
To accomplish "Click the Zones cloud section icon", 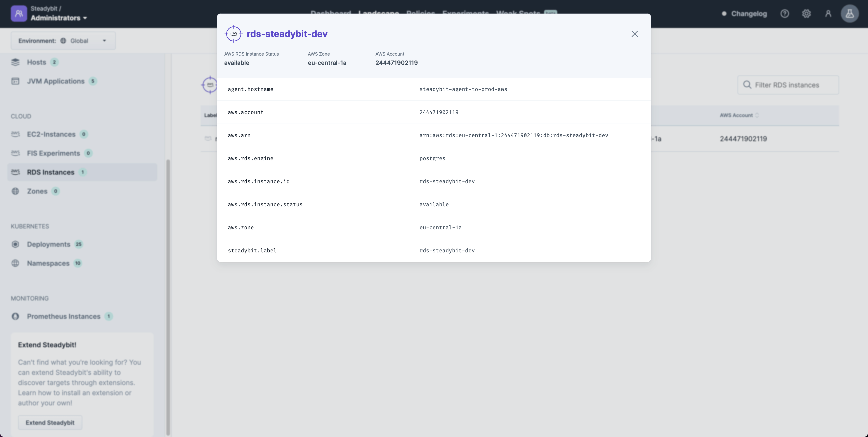I will 16,191.
